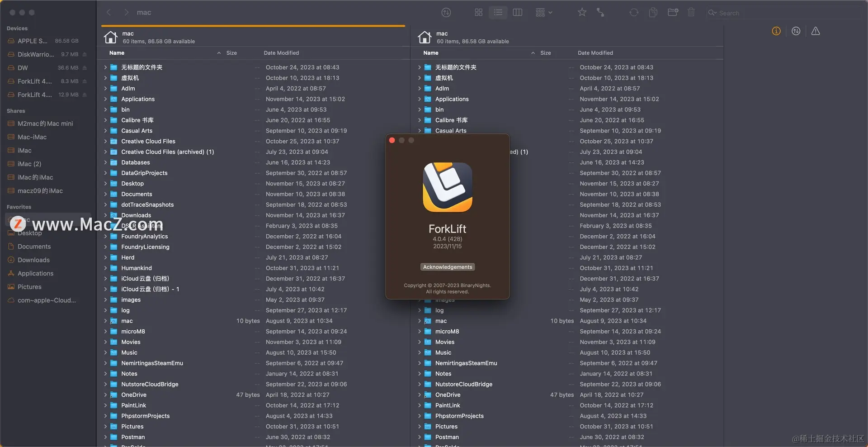Click the home icon in left pane
This screenshot has width=868, height=447.
110,37
